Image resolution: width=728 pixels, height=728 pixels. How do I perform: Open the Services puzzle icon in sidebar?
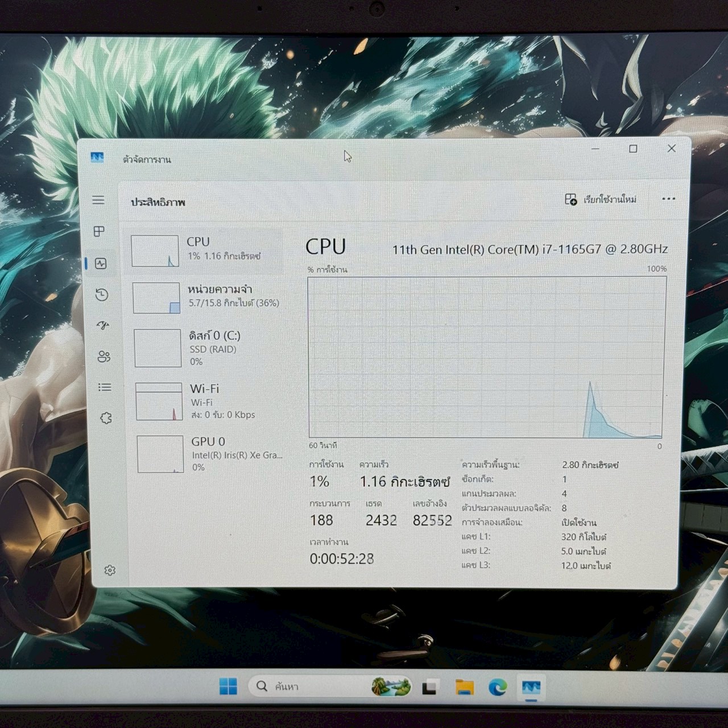pyautogui.click(x=106, y=418)
